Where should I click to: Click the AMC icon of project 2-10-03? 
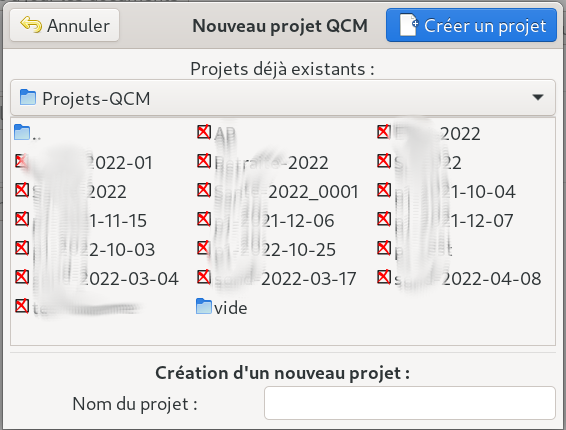click(x=22, y=248)
